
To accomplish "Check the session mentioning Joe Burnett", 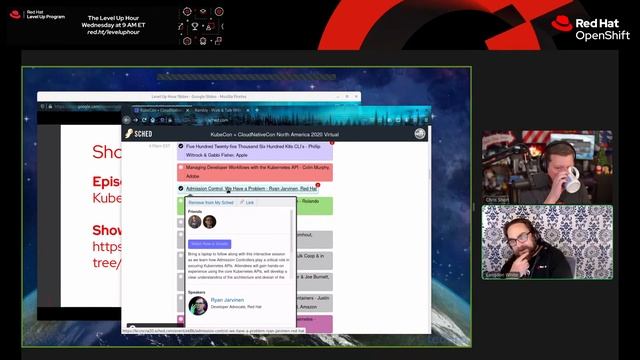I will (181, 277).
